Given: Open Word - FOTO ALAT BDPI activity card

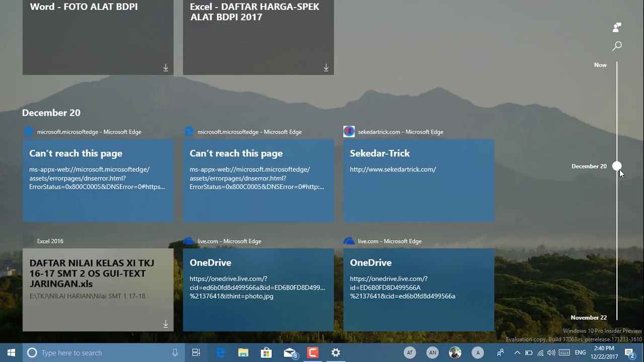Looking at the screenshot, I should (98, 37).
